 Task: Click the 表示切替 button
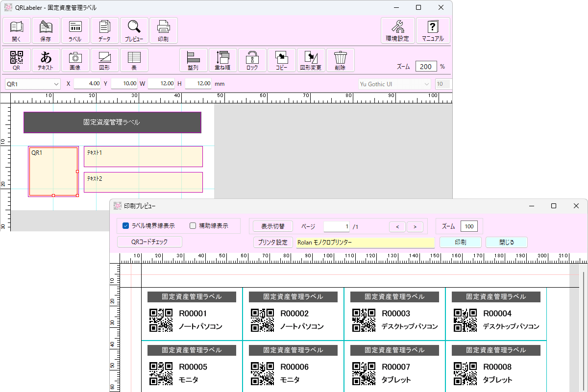point(273,226)
